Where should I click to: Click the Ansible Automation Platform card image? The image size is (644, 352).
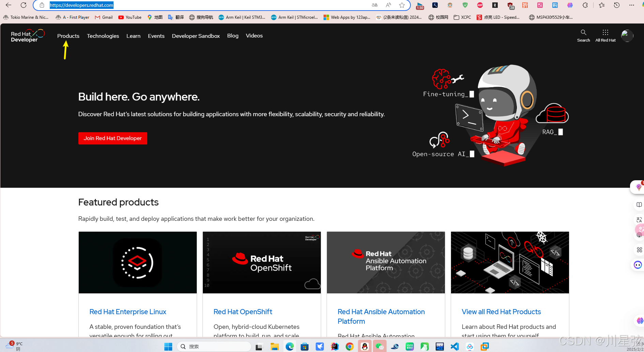pos(386,262)
